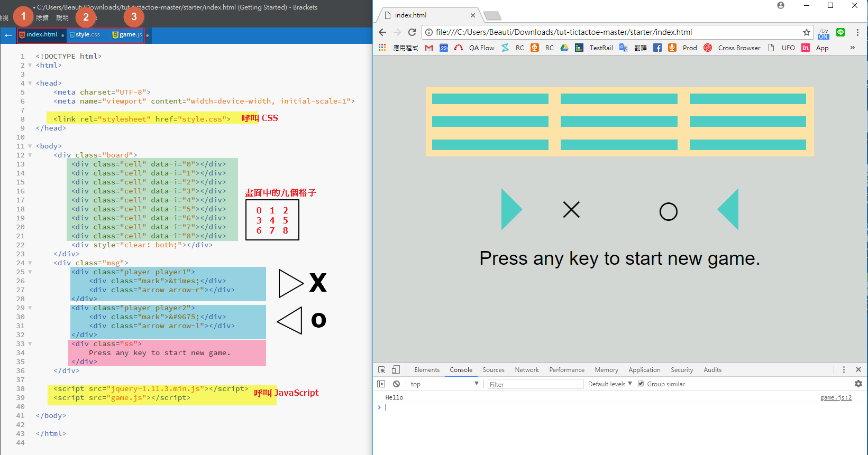This screenshot has width=868, height=455.
Task: Collapse the html tag at line 2
Action: (30, 66)
